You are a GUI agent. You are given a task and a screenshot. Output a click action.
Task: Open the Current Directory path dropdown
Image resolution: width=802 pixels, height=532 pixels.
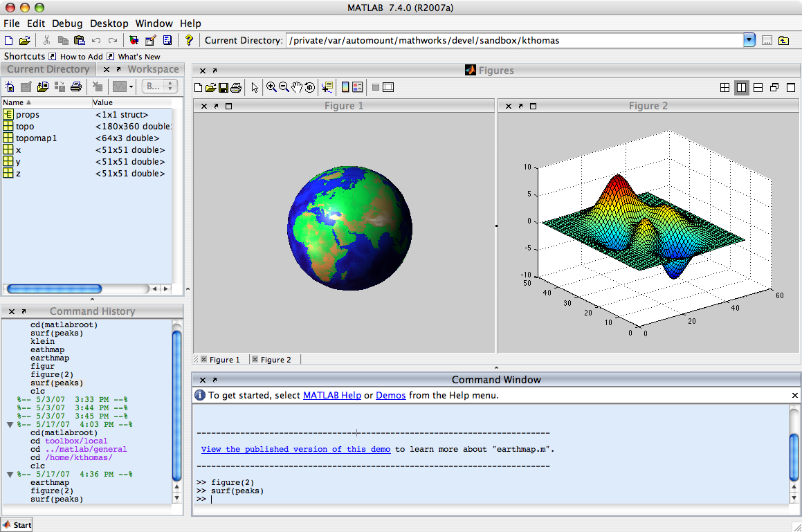point(749,40)
